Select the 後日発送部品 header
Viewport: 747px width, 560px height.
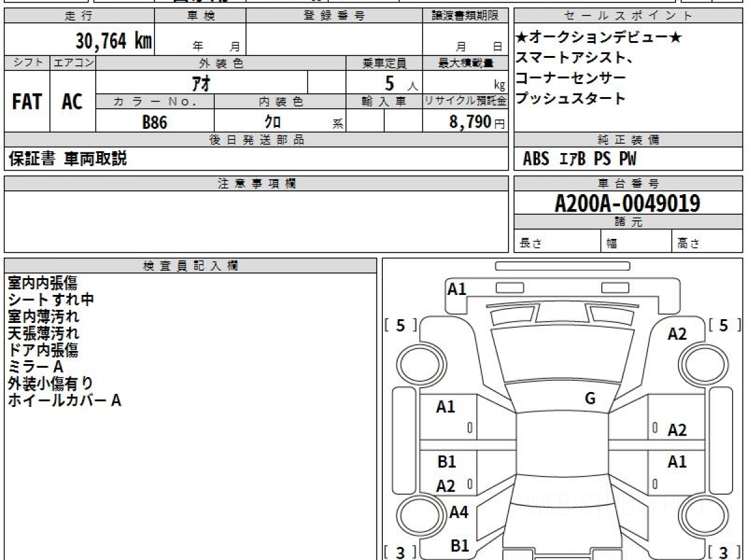coord(256,140)
